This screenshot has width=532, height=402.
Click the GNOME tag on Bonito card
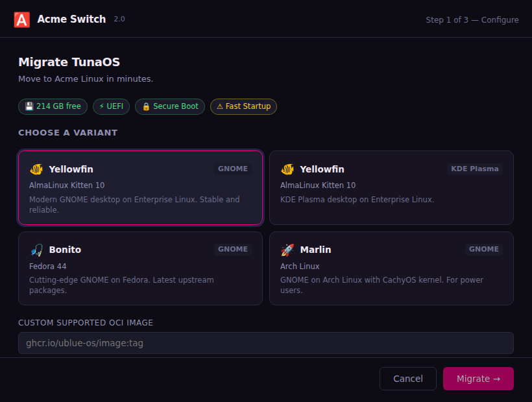point(233,249)
